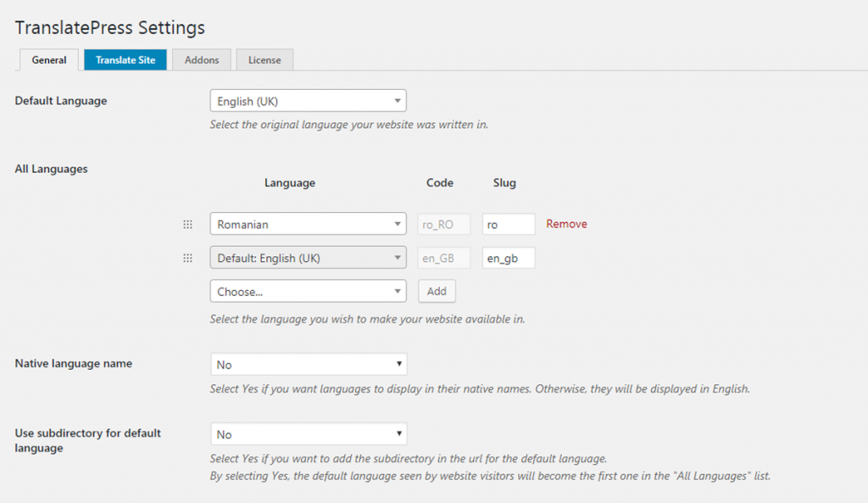The image size is (868, 503).
Task: Click the en_GB code field
Action: point(444,258)
